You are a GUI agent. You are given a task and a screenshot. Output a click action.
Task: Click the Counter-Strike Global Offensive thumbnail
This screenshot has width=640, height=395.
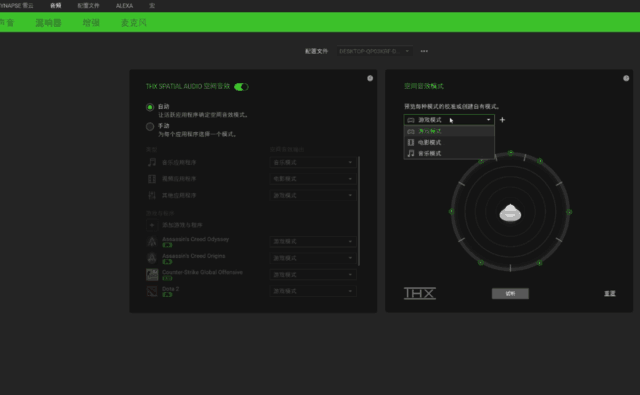pyautogui.click(x=152, y=275)
